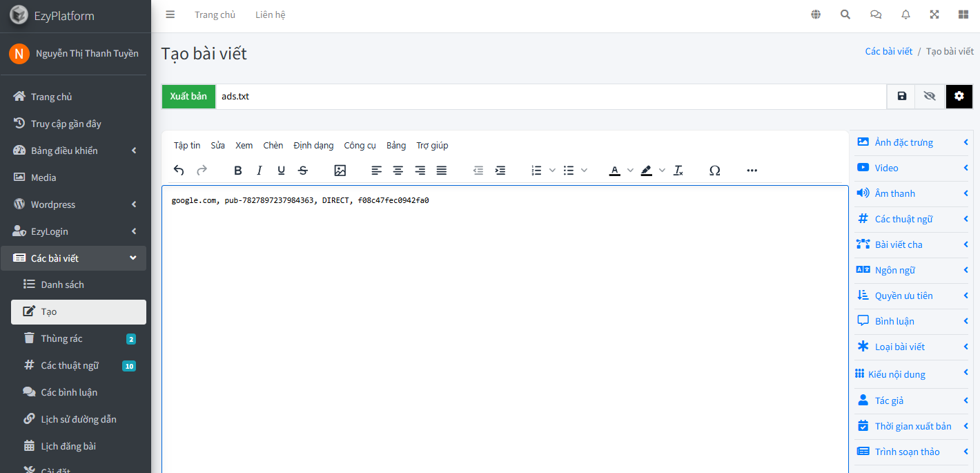Open Thùng rác in sidebar
Screen dimensions: 980x473
pos(79,338)
